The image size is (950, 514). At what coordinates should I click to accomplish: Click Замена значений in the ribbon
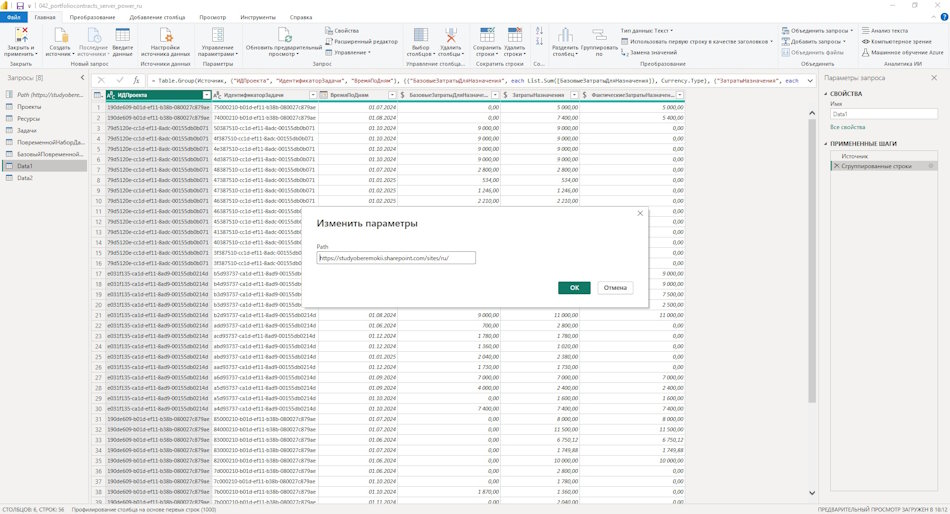(x=648, y=53)
